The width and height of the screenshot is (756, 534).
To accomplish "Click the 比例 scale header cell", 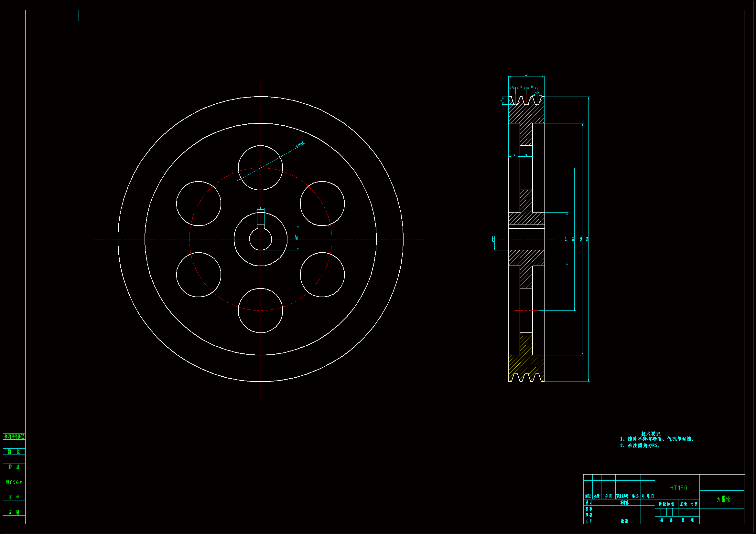I will (694, 504).
